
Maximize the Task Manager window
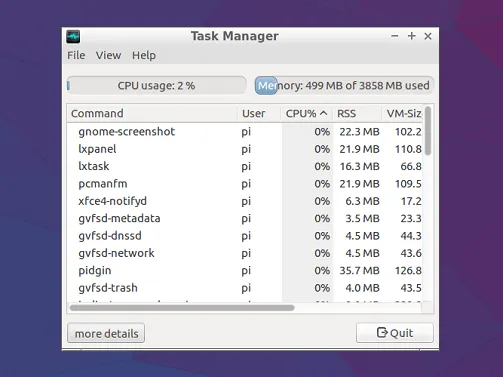click(x=412, y=36)
